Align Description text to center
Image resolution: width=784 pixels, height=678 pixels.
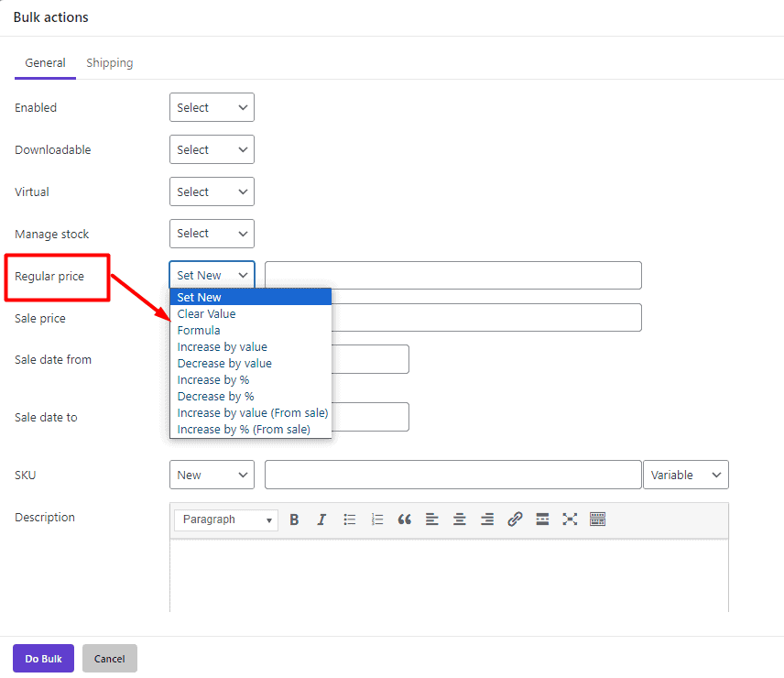459,519
